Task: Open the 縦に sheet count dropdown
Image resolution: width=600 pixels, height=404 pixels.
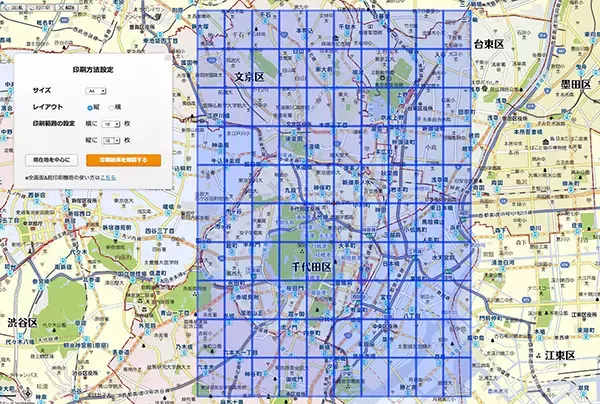Action: pos(111,141)
